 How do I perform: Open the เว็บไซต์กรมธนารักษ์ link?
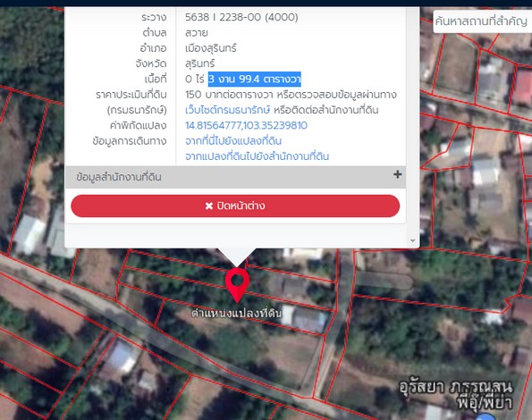tap(227, 110)
